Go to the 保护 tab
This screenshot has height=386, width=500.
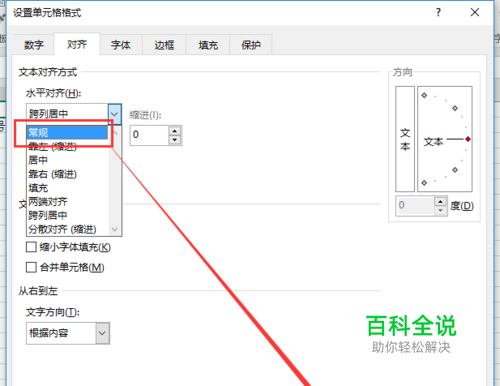(251, 45)
